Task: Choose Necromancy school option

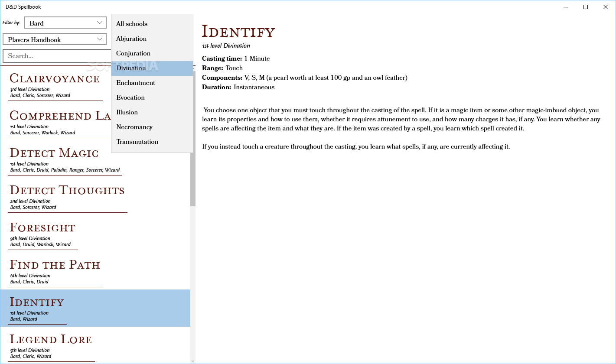Action: (152, 127)
